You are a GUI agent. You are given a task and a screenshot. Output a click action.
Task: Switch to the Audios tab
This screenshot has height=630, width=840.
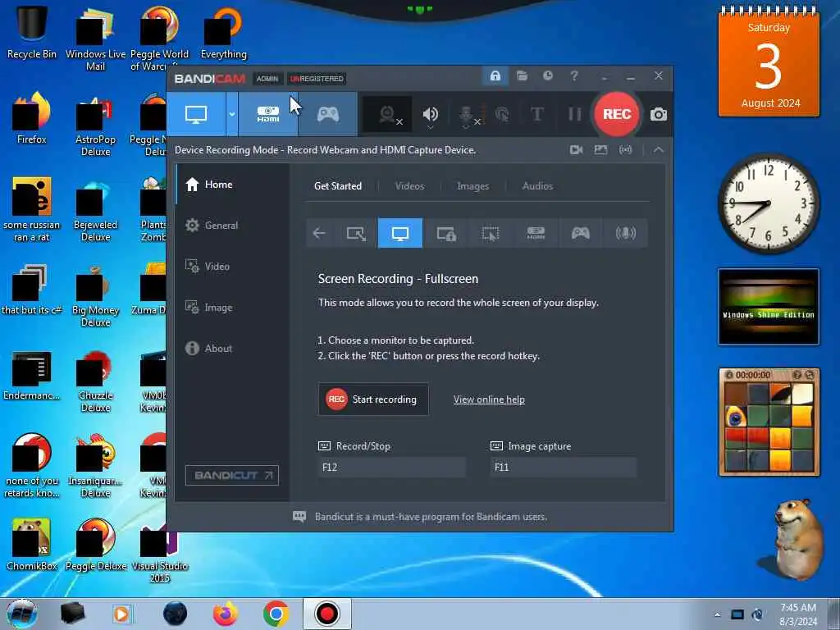click(537, 186)
